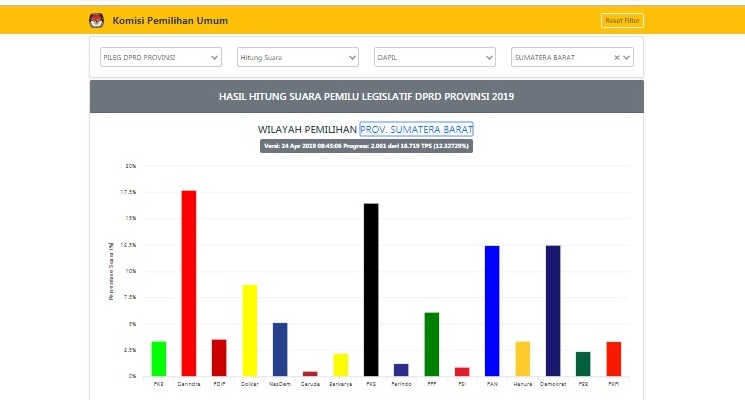The width and height of the screenshot is (745, 400).
Task: Open the PILEG DPRD PROVINSI dropdown
Action: [160, 58]
